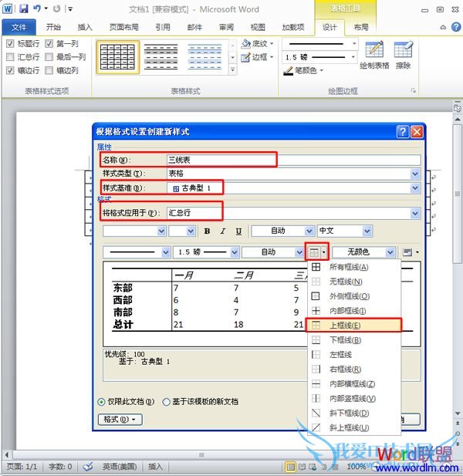Open the border color 自动 dropdown
Viewport: 463px width, 476px height.
point(299,252)
